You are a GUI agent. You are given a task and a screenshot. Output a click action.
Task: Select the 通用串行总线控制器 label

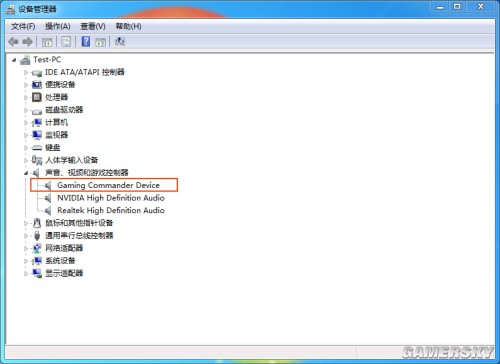point(79,236)
